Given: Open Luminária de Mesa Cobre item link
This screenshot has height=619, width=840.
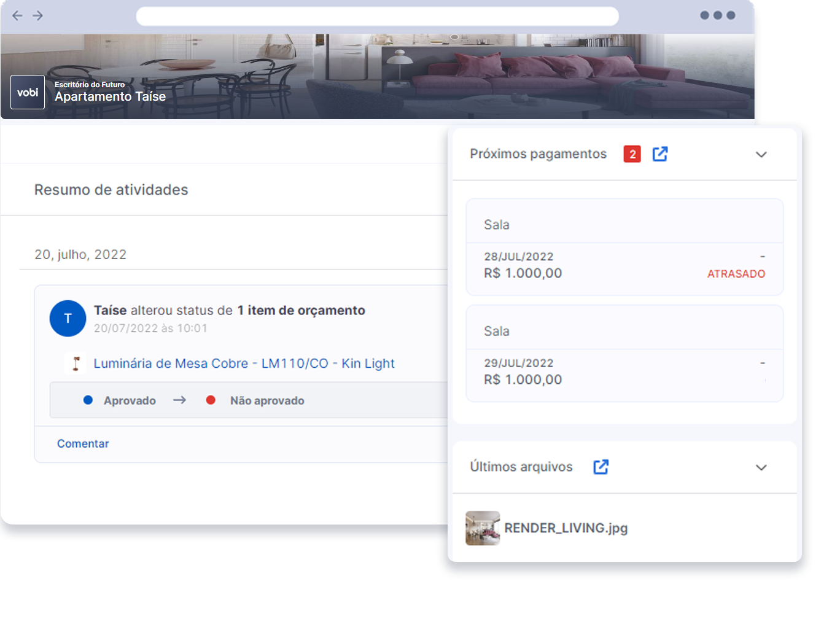Looking at the screenshot, I should [x=244, y=364].
